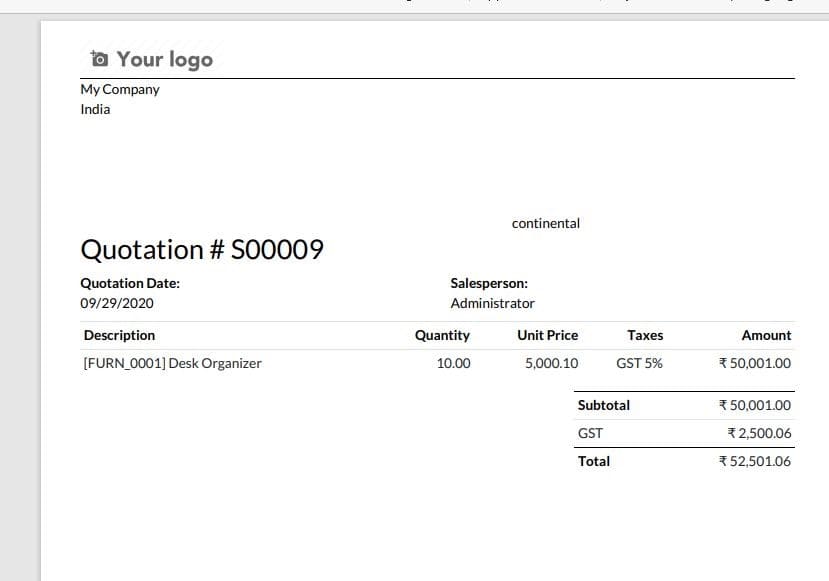Click the country text 'India'

[94, 109]
